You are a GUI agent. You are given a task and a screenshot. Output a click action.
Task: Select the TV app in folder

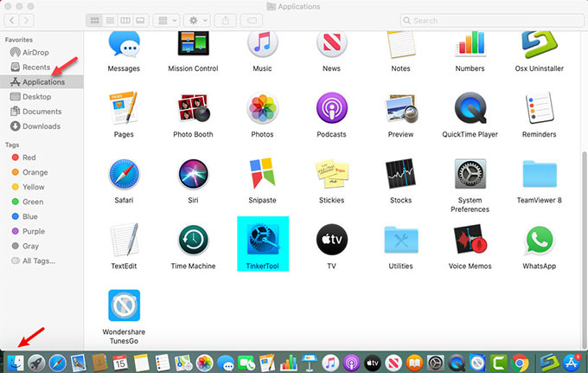click(331, 240)
